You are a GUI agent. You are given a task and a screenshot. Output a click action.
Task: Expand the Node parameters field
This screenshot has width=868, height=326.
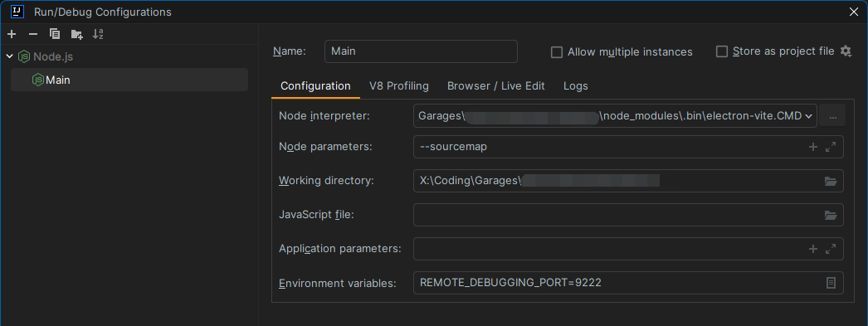[x=831, y=147]
